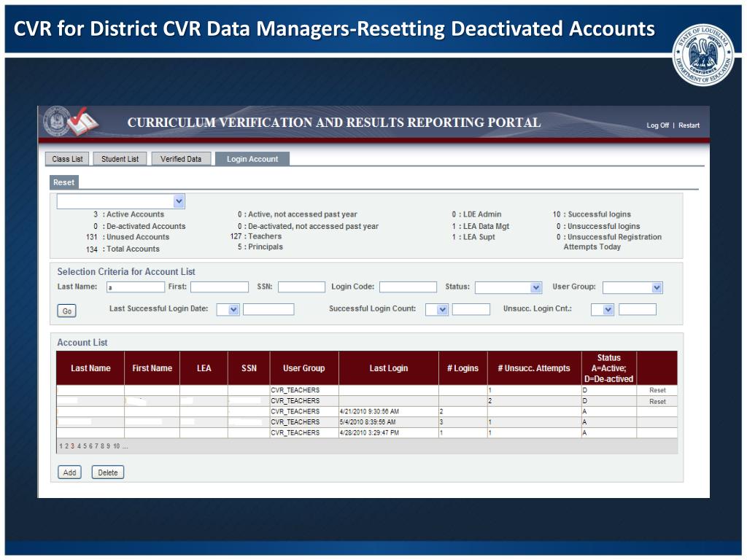
Task: Go to the Verified Data tab
Action: coord(181,159)
